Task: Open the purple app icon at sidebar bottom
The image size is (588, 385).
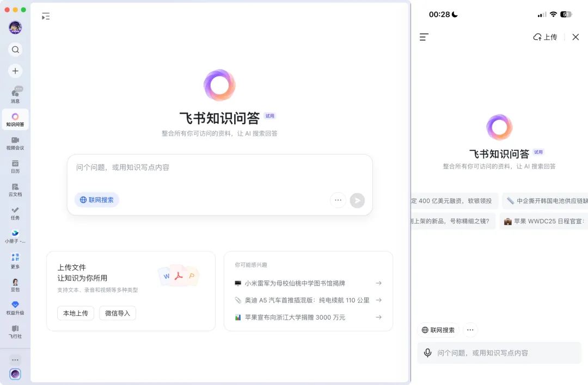Action: [15, 374]
